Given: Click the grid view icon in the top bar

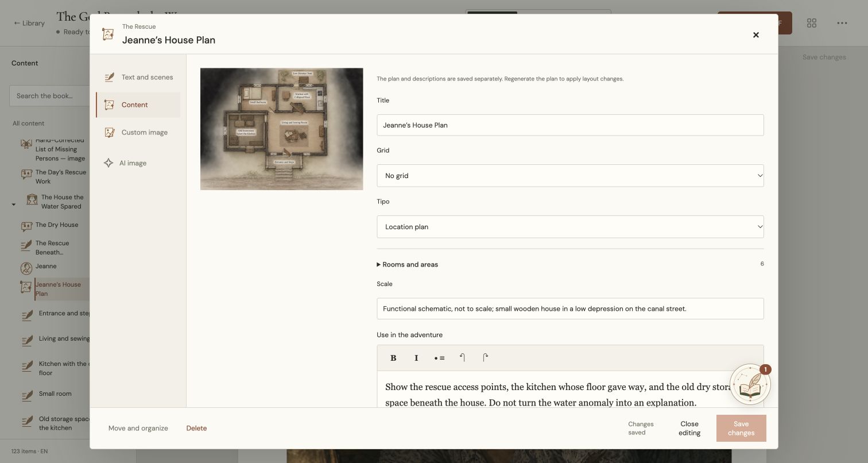Looking at the screenshot, I should point(812,23).
